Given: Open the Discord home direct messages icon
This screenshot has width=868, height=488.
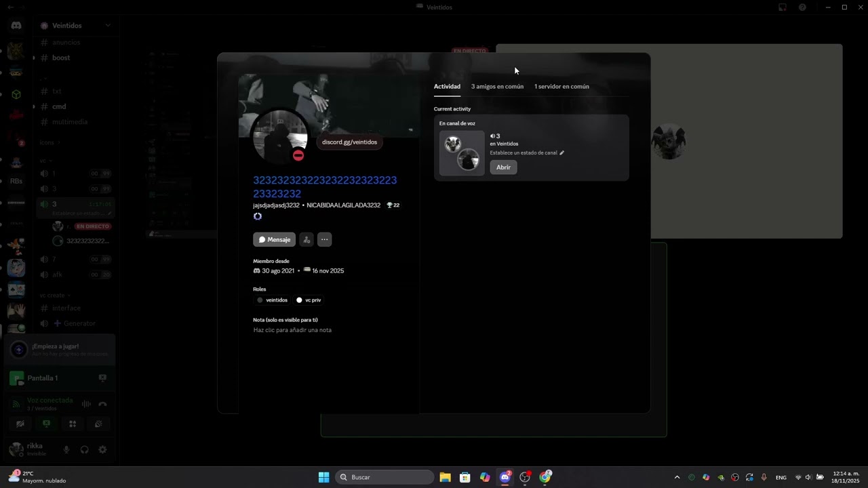Looking at the screenshot, I should [x=16, y=26].
